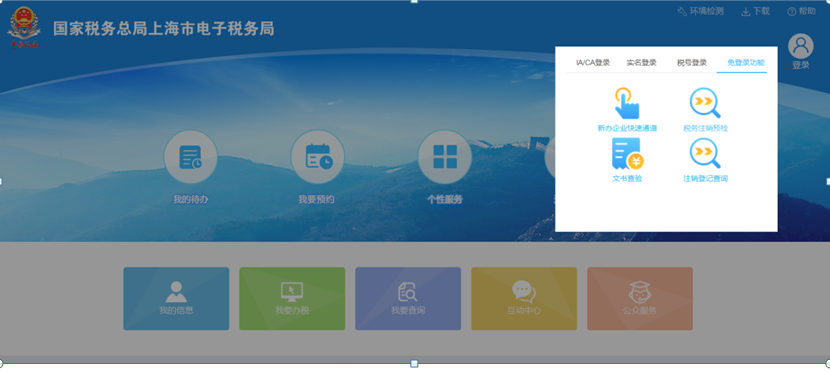Open the green 我要办税 tile
Image resolution: width=830 pixels, height=372 pixels.
pos(292,298)
